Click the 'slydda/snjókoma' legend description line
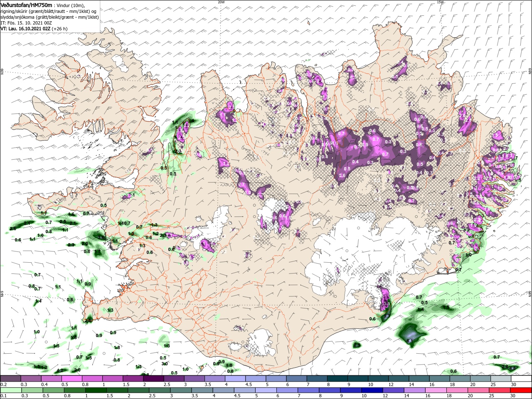Viewport: 532px width, 399px height. (49, 17)
